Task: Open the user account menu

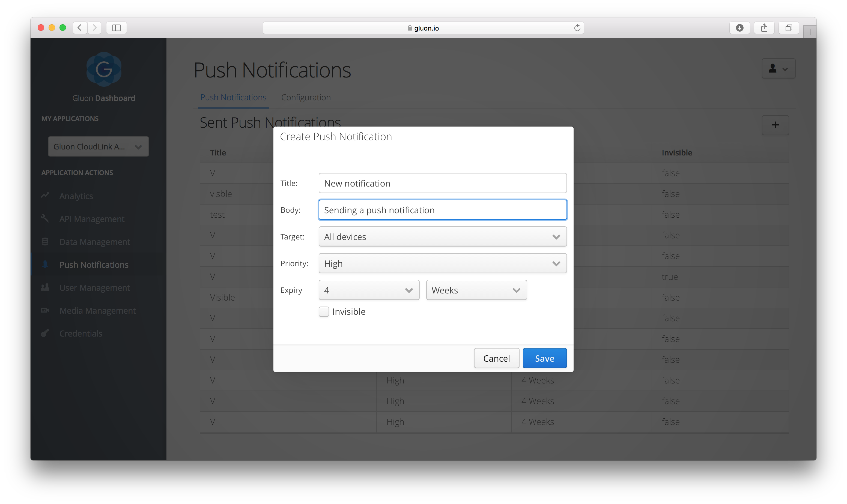Action: tap(778, 68)
